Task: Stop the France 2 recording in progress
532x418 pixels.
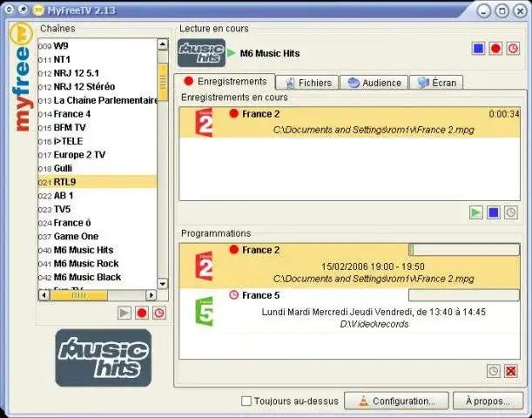Action: pyautogui.click(x=494, y=212)
